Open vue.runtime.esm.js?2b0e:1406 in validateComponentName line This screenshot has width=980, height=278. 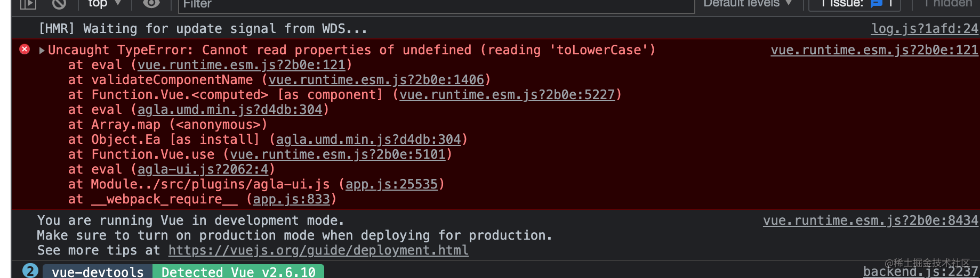(376, 80)
